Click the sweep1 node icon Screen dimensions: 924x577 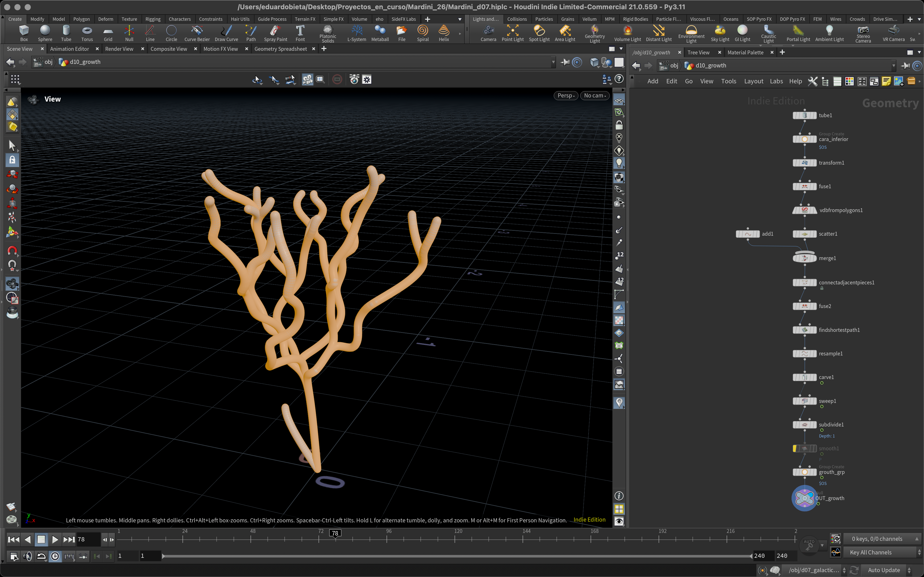(804, 401)
